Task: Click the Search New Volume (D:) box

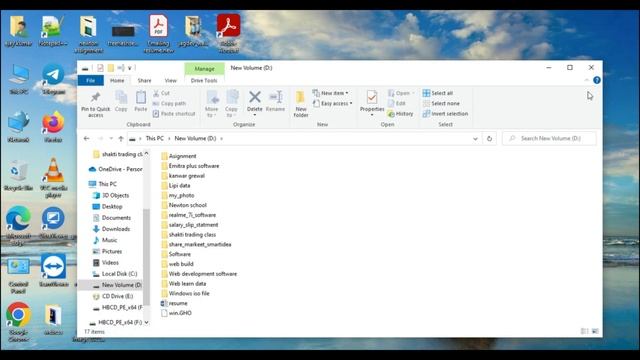Action: [x=549, y=138]
